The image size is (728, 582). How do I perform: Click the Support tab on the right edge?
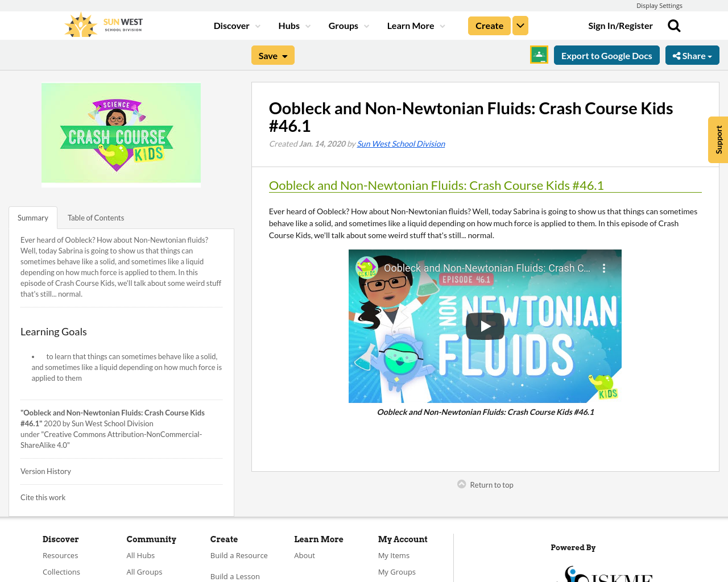click(x=718, y=140)
